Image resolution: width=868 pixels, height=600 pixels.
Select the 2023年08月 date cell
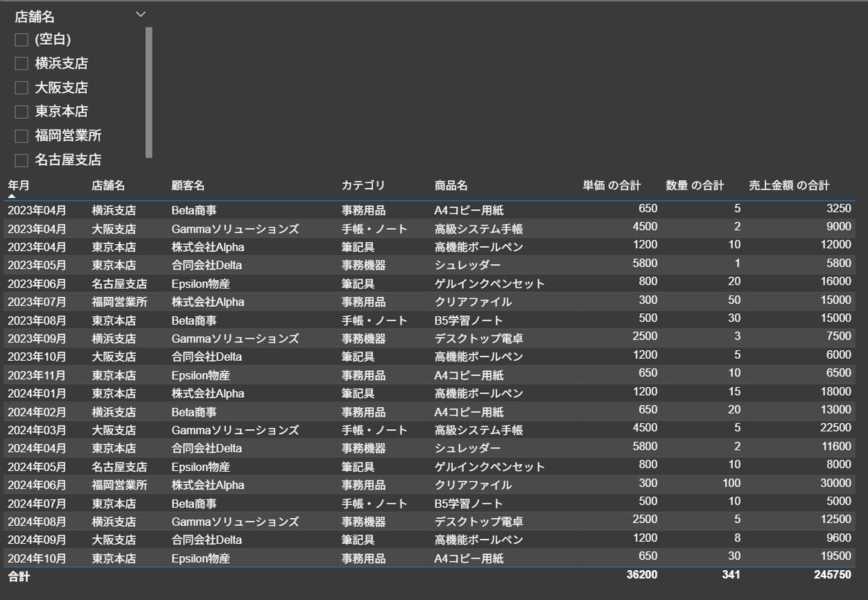click(x=37, y=321)
